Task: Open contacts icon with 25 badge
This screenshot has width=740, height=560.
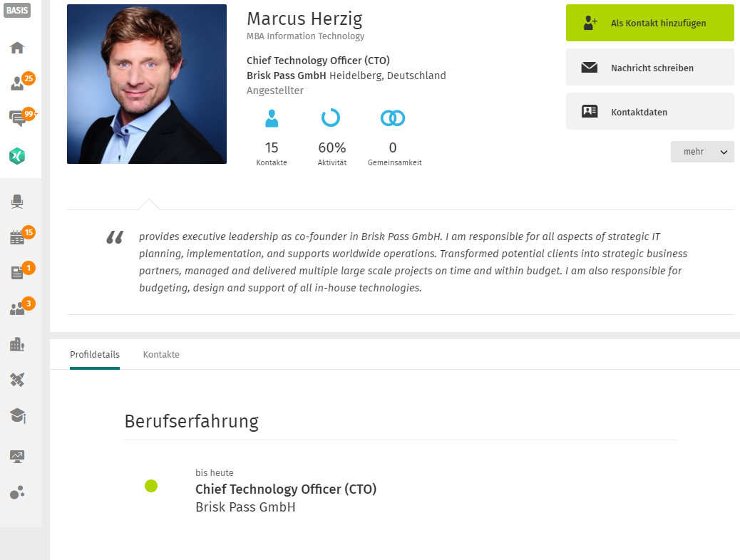Action: [18, 83]
